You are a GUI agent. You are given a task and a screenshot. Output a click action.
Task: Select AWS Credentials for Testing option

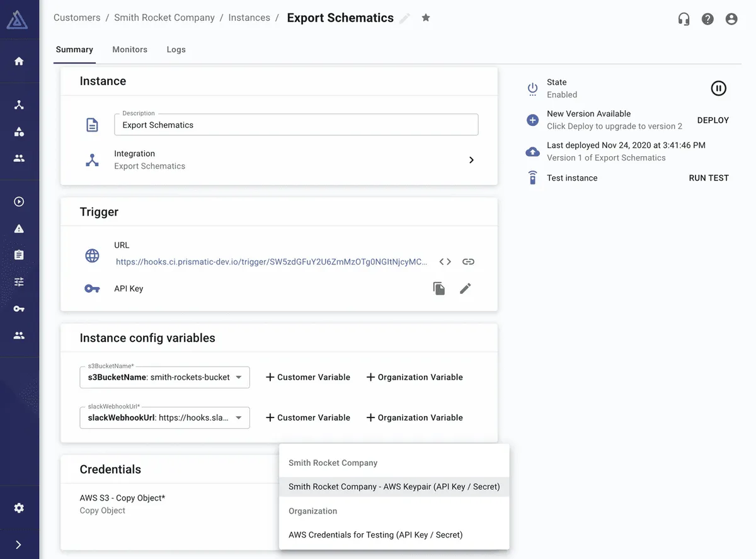(x=375, y=534)
